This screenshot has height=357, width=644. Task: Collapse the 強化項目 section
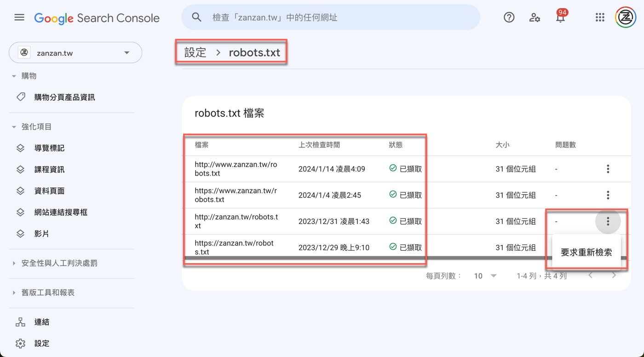pyautogui.click(x=14, y=127)
